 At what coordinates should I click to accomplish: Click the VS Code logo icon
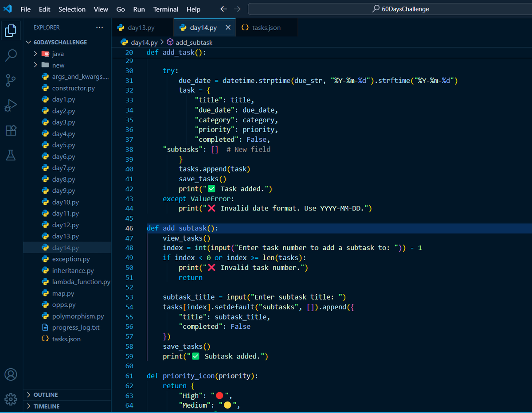(8, 9)
